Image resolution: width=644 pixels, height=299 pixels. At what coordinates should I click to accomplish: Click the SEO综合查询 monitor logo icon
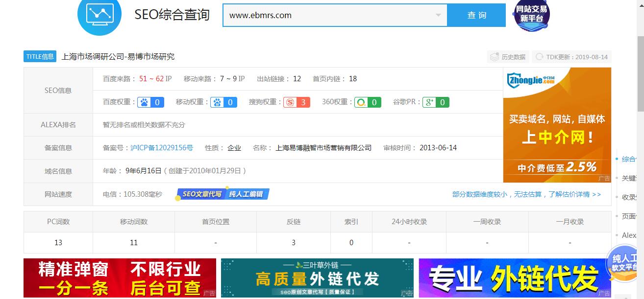pyautogui.click(x=99, y=15)
